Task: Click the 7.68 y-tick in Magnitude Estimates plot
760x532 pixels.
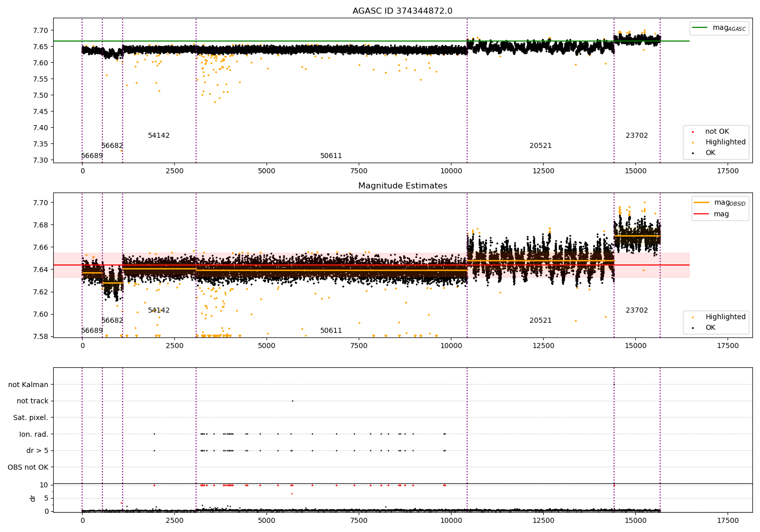Action: pos(41,225)
